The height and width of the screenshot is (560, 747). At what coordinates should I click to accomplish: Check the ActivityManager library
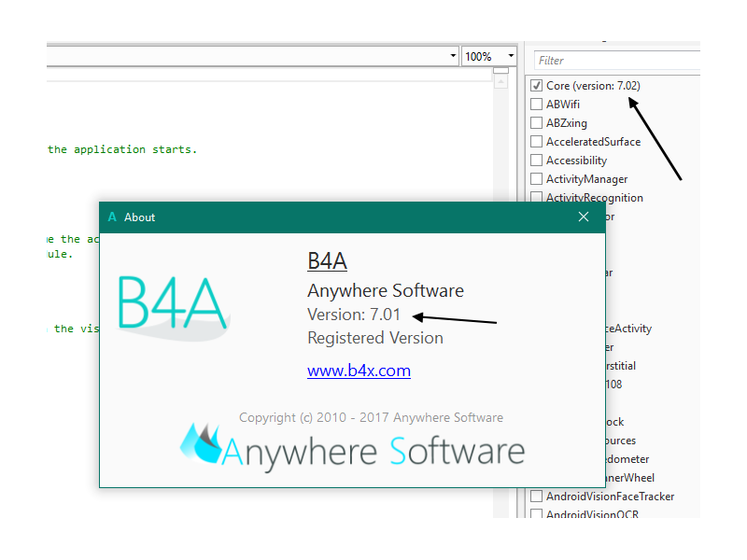tap(536, 179)
